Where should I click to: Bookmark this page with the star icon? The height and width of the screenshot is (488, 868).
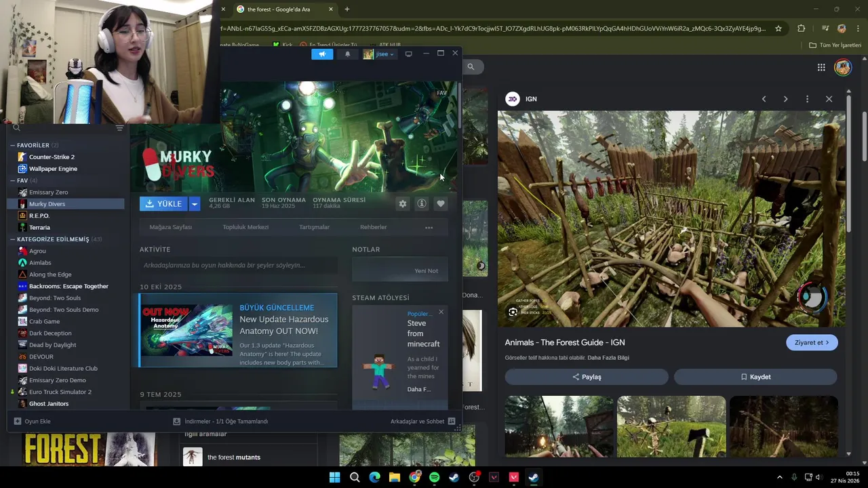(778, 28)
